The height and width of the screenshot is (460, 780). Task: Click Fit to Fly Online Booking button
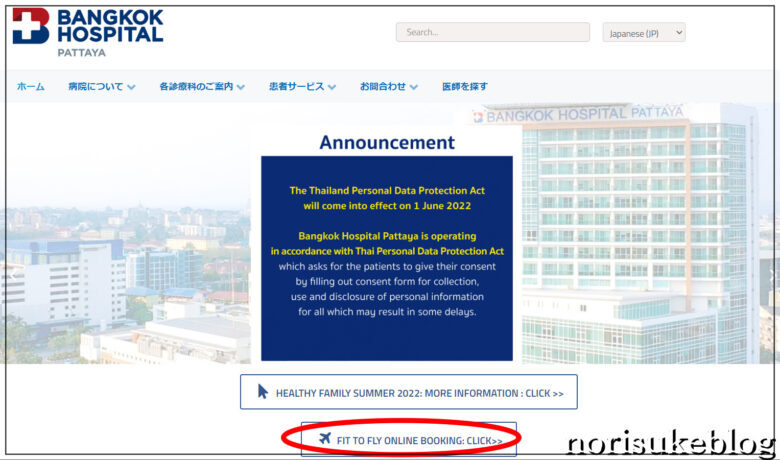[408, 439]
